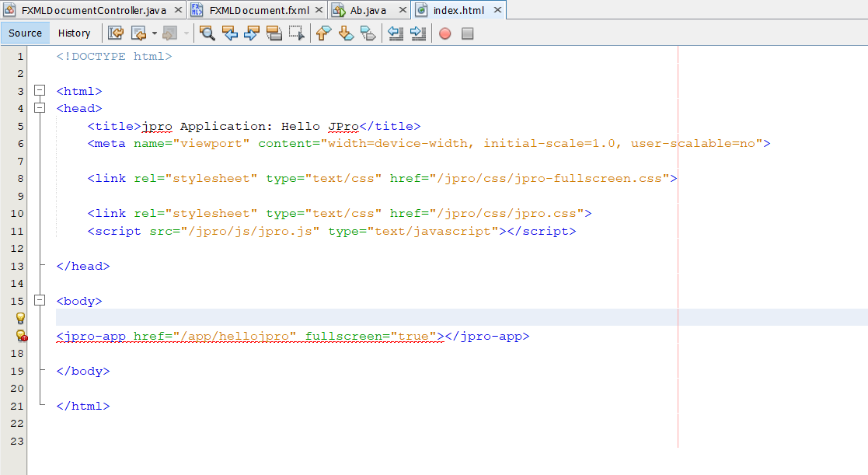This screenshot has height=475, width=868.
Task: Click the FXML file icon on FXMLDocument tab
Action: (197, 10)
